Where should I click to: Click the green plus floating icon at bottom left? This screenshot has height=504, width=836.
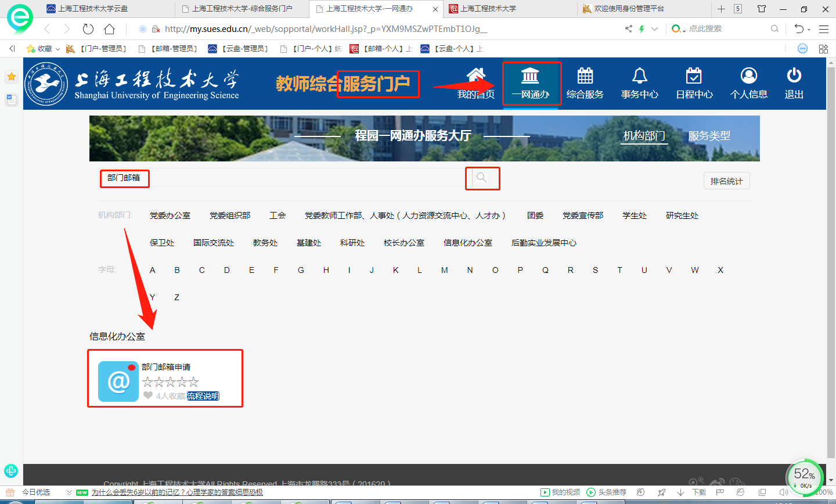point(11,471)
